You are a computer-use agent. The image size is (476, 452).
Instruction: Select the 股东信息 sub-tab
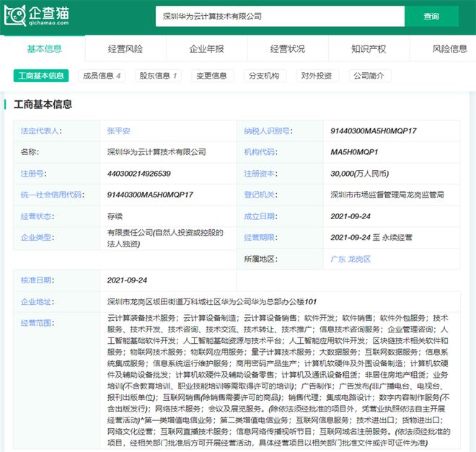158,76
